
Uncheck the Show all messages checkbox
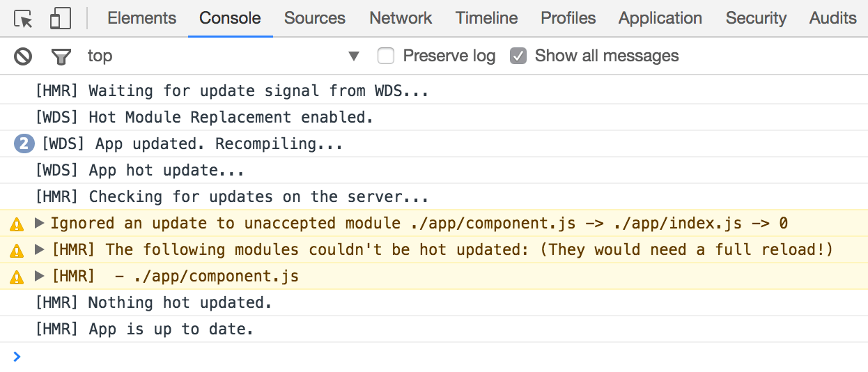click(x=518, y=56)
